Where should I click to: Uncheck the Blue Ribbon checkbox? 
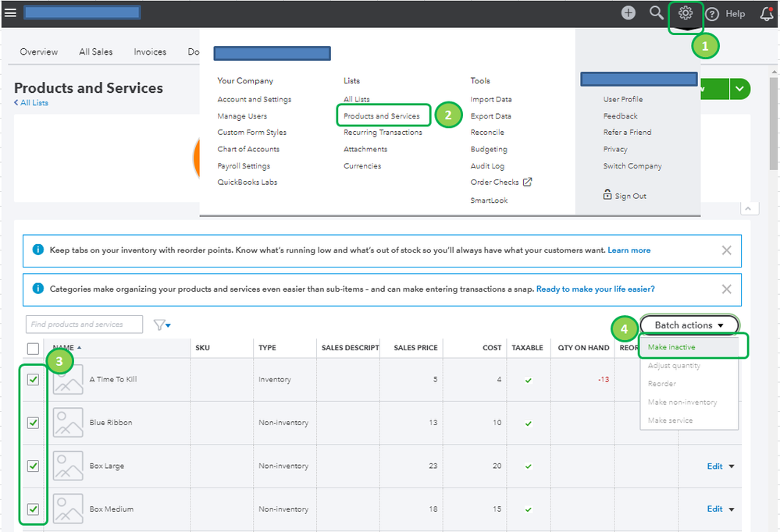[33, 423]
